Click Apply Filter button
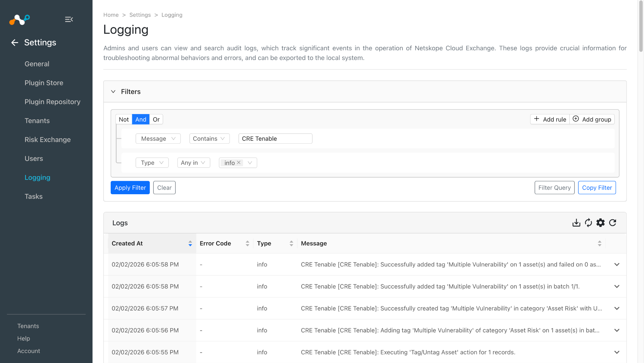644x363 pixels. [130, 188]
